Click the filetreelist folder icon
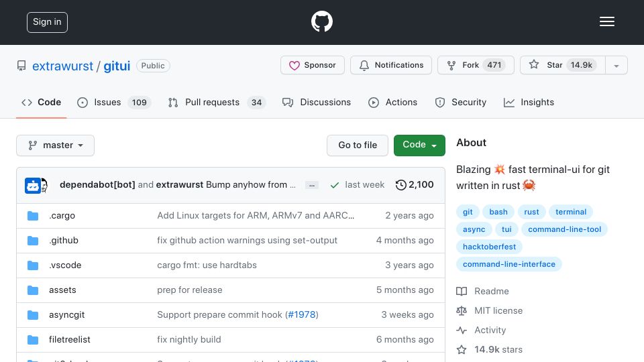644x362 pixels. click(x=33, y=340)
